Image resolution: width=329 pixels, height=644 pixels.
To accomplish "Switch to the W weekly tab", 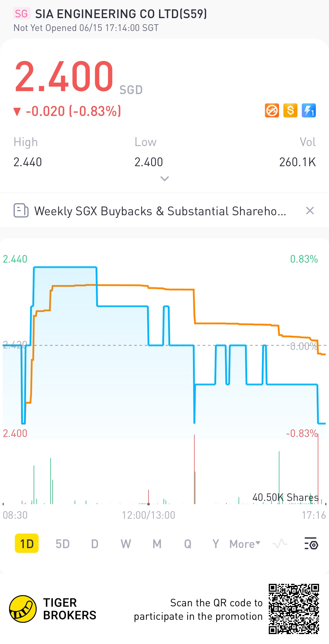I will (126, 544).
